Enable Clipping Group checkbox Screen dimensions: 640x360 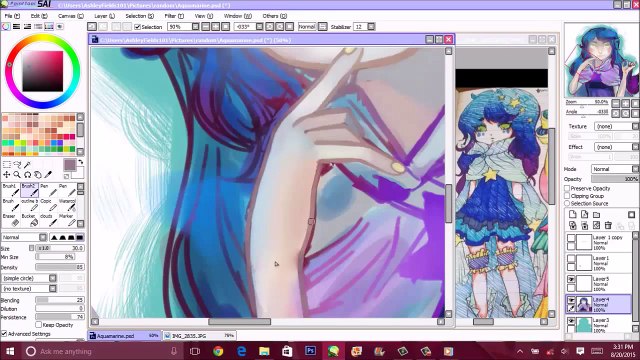tap(567, 196)
